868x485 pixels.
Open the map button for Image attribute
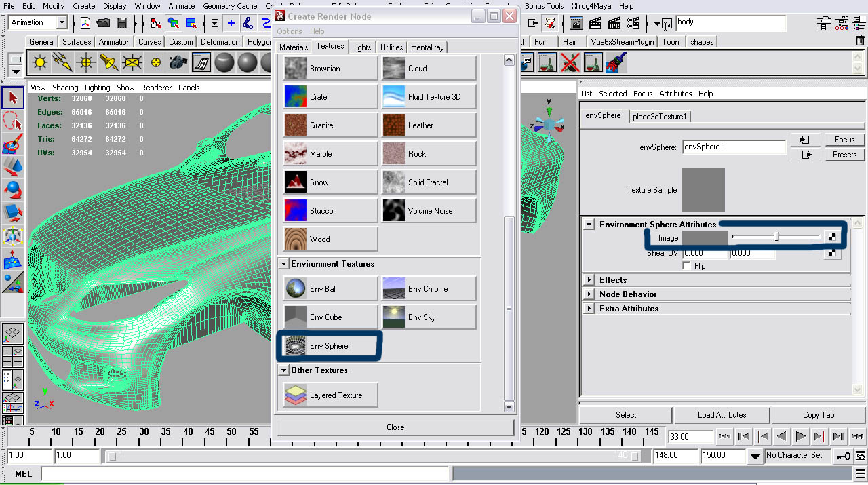[832, 237]
